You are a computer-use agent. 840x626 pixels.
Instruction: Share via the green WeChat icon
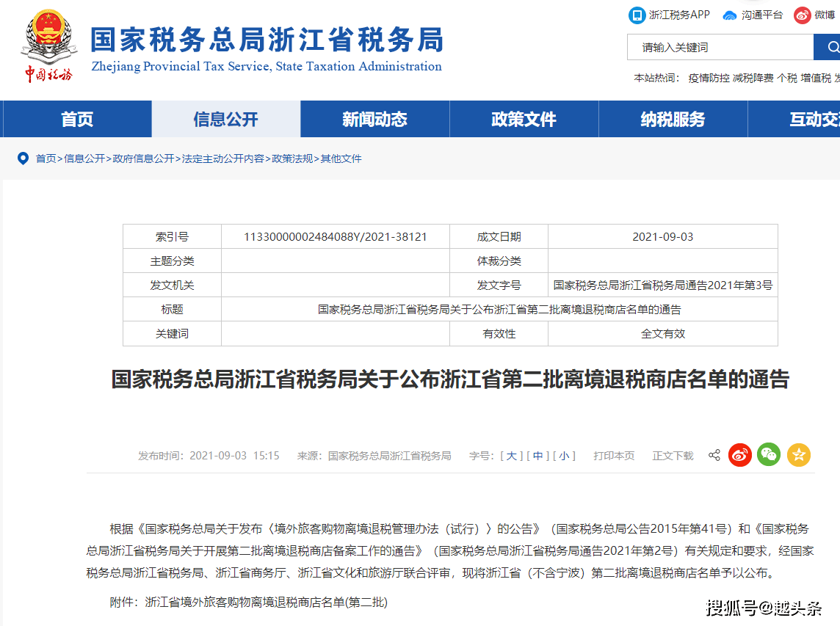[x=769, y=454]
